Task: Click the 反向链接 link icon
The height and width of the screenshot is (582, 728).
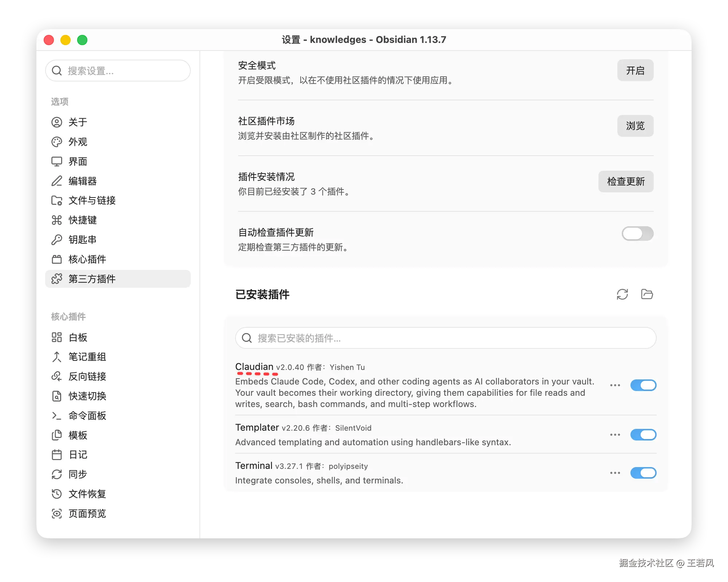Action: click(57, 376)
